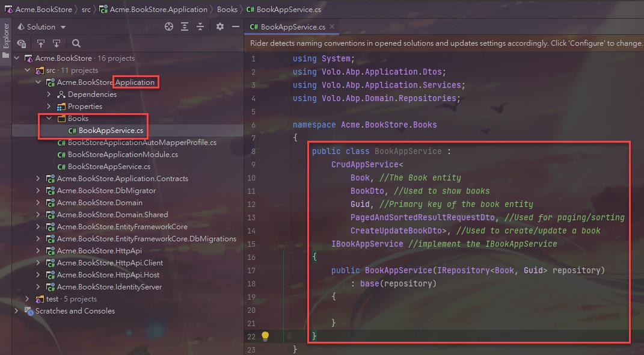The height and width of the screenshot is (355, 644).
Task: Click the Expand All icon in Solution panel
Action: coord(185,27)
